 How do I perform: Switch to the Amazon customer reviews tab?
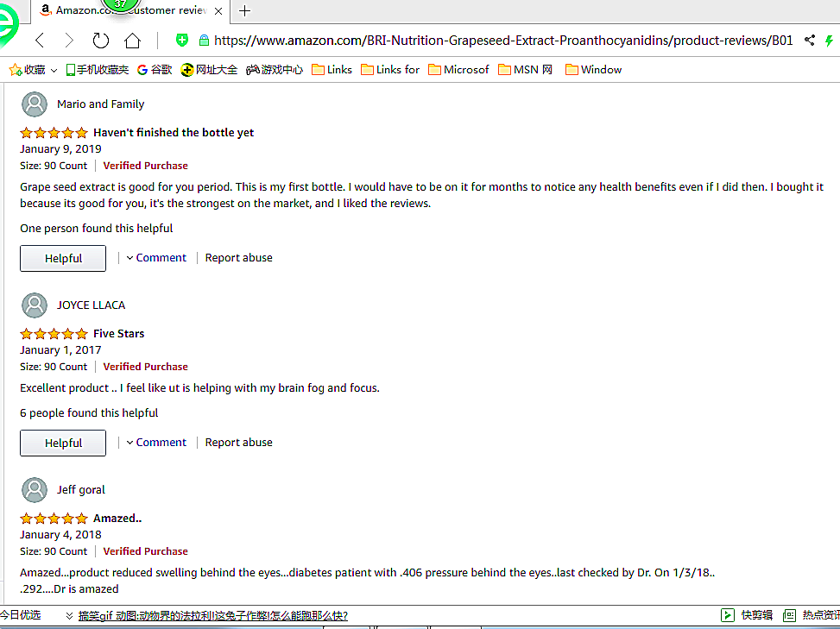click(x=129, y=10)
